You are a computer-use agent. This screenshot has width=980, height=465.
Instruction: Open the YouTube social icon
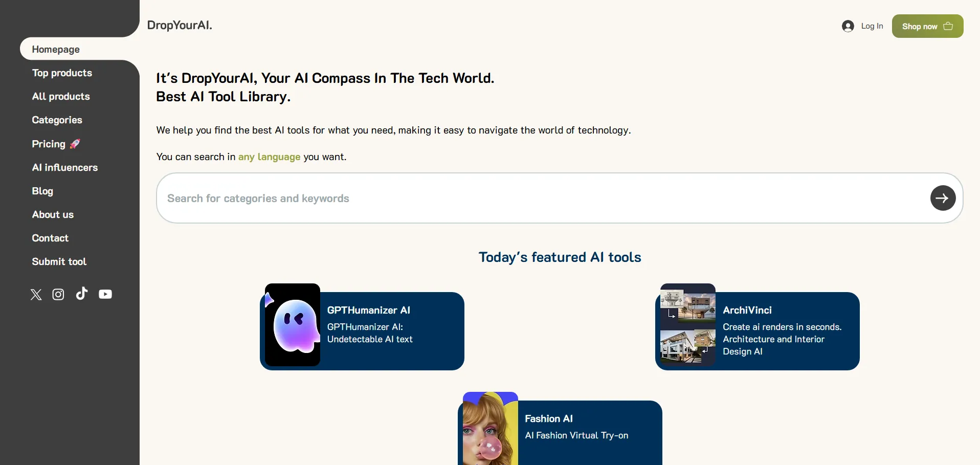click(105, 295)
